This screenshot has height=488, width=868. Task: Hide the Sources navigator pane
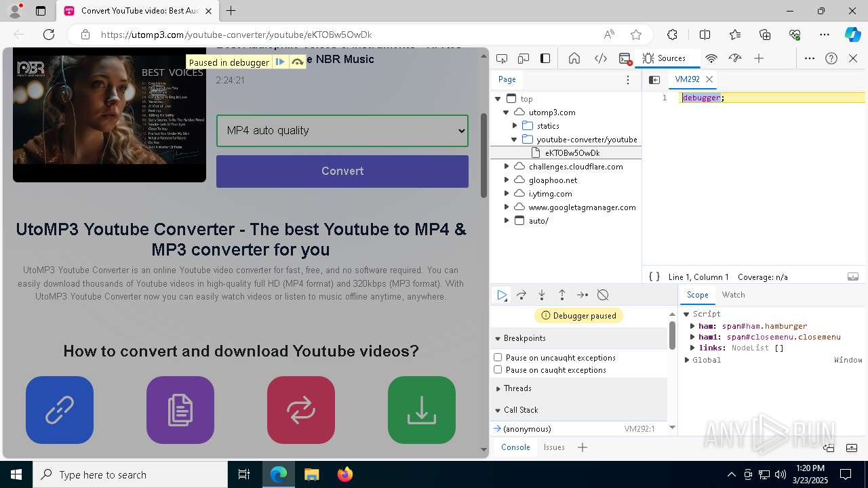(654, 79)
